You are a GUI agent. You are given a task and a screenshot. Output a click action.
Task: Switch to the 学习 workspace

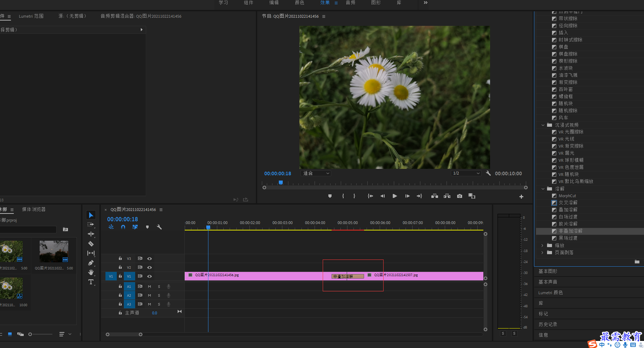click(x=223, y=2)
